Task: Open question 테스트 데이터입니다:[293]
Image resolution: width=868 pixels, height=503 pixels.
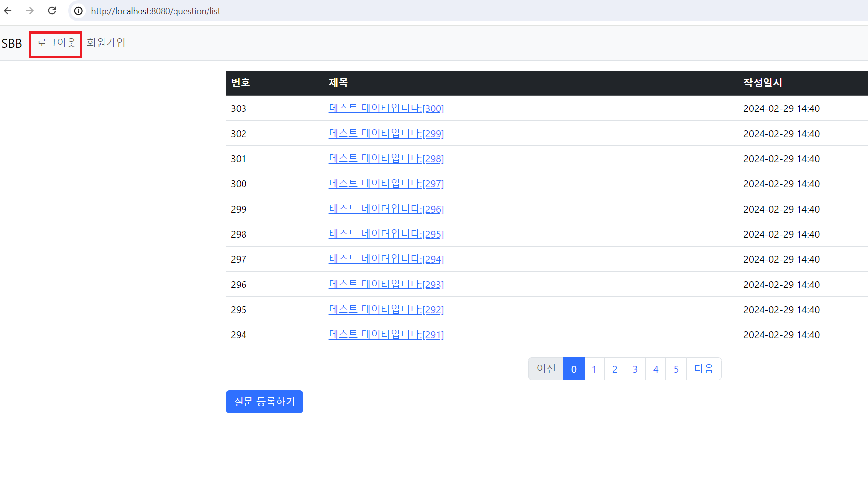Action: [386, 284]
